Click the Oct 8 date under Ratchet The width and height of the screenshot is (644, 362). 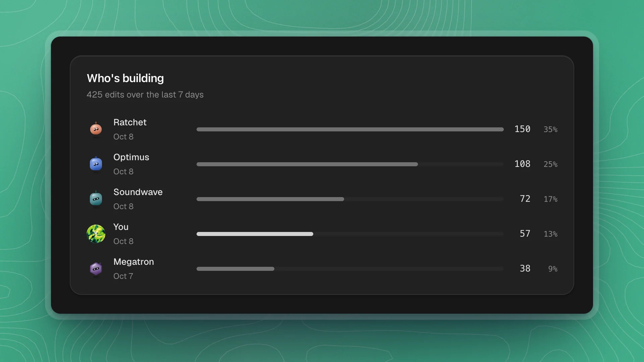[123, 137]
